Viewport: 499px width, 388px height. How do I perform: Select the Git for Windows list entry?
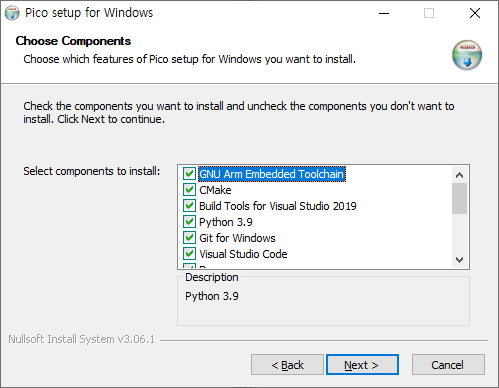click(237, 238)
